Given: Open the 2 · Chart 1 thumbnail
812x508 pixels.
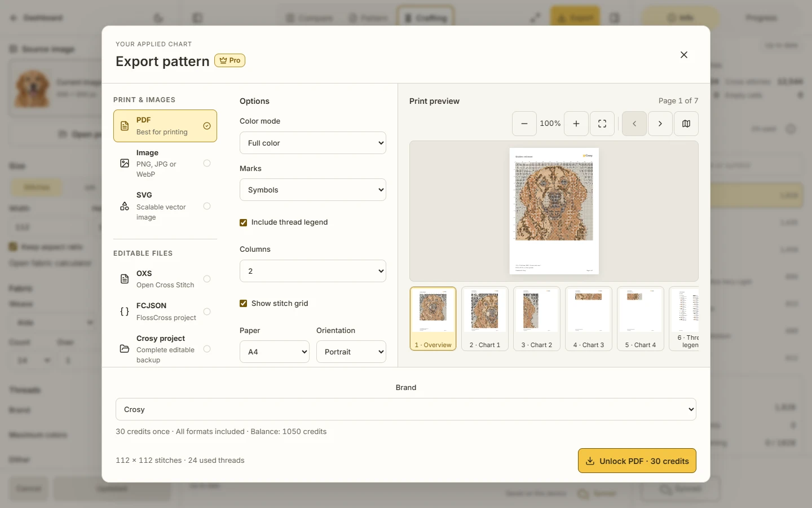Looking at the screenshot, I should 485,319.
